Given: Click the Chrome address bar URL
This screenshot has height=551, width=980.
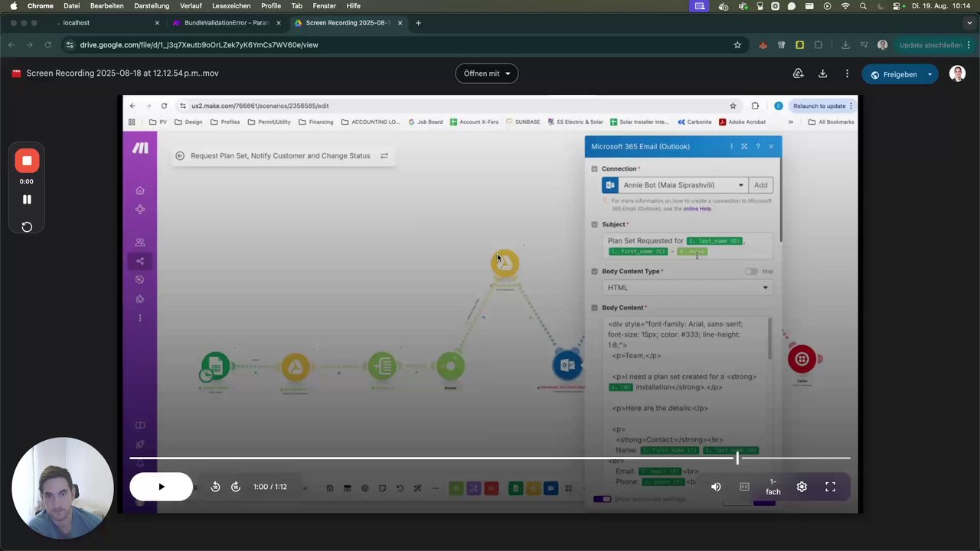Looking at the screenshot, I should pos(199,45).
